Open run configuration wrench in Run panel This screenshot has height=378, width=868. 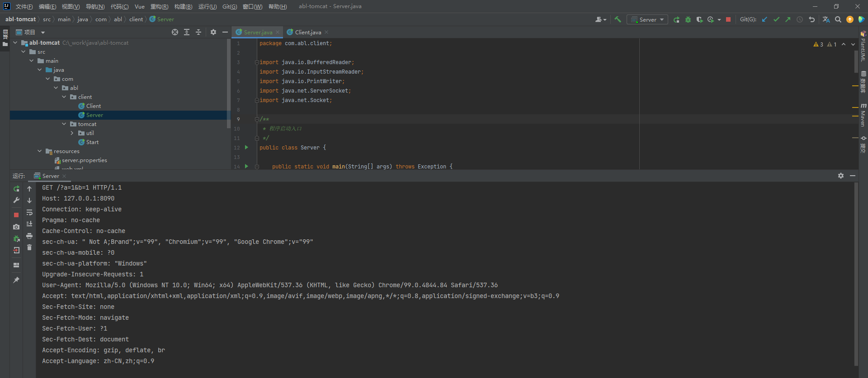[x=16, y=200]
